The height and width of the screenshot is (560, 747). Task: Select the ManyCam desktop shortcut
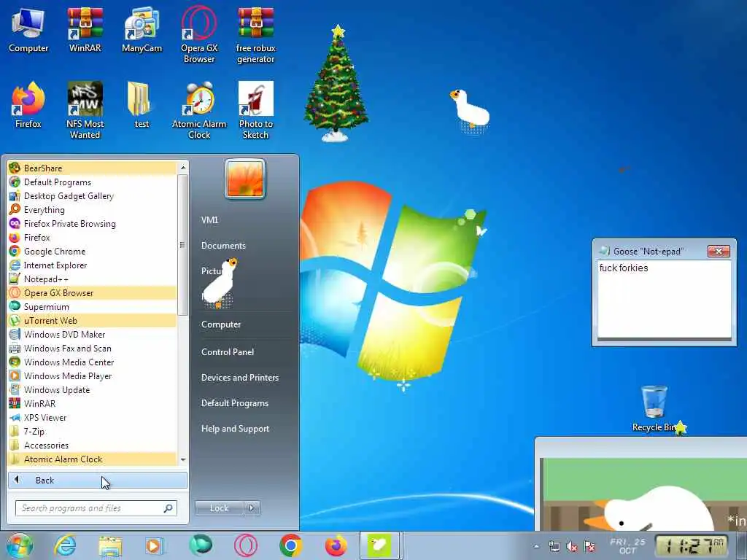tap(142, 30)
